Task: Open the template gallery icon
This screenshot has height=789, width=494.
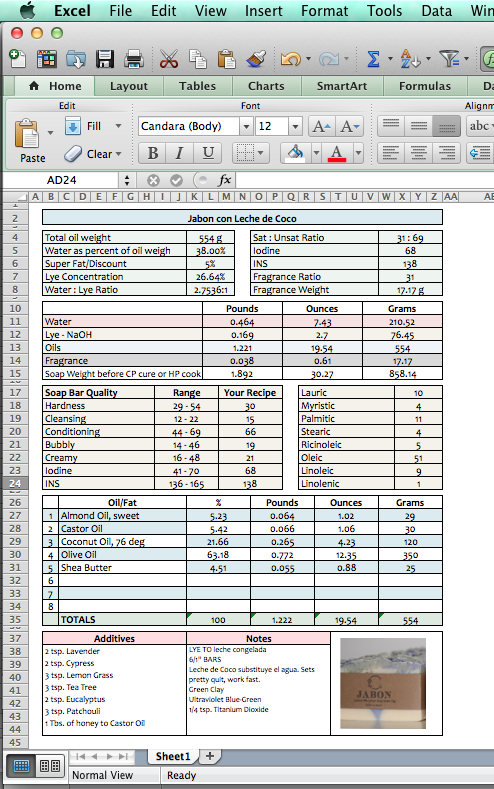Action: (x=47, y=59)
